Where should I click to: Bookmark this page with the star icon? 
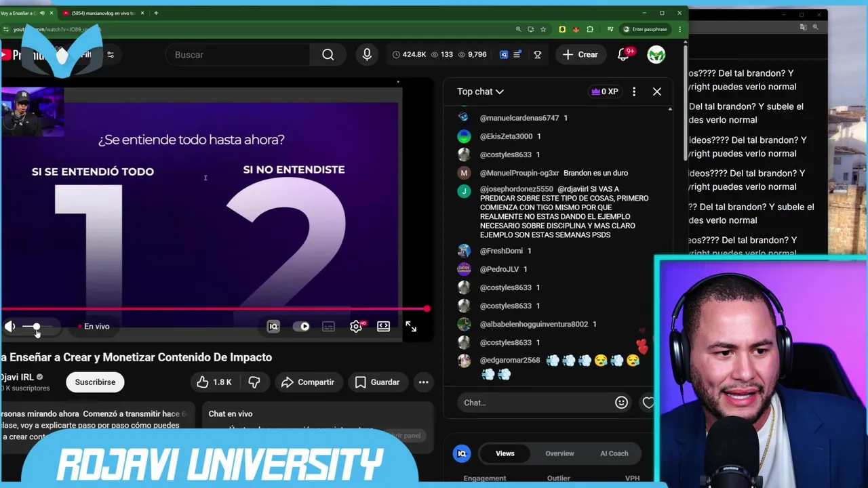(543, 29)
